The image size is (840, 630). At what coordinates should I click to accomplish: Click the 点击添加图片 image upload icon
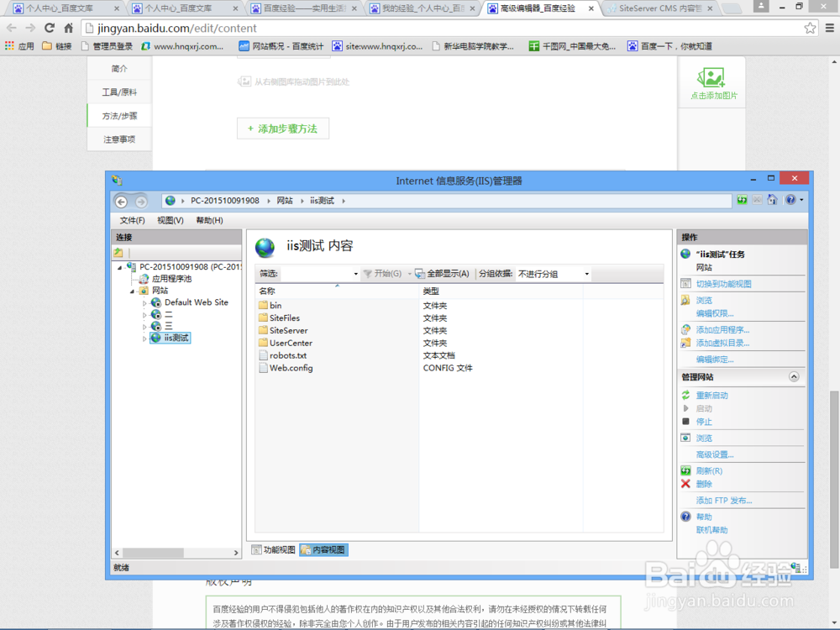point(711,78)
